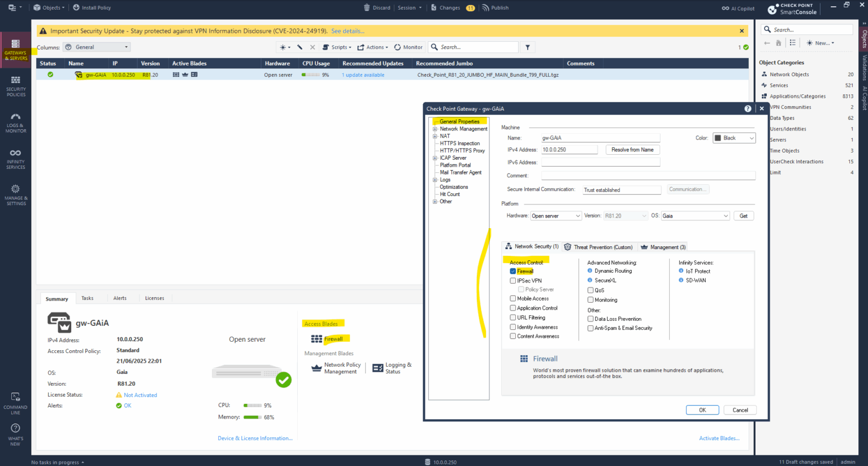Image resolution: width=868 pixels, height=466 pixels.
Task: Uncheck the Firewall blade checkbox
Action: tap(513, 271)
